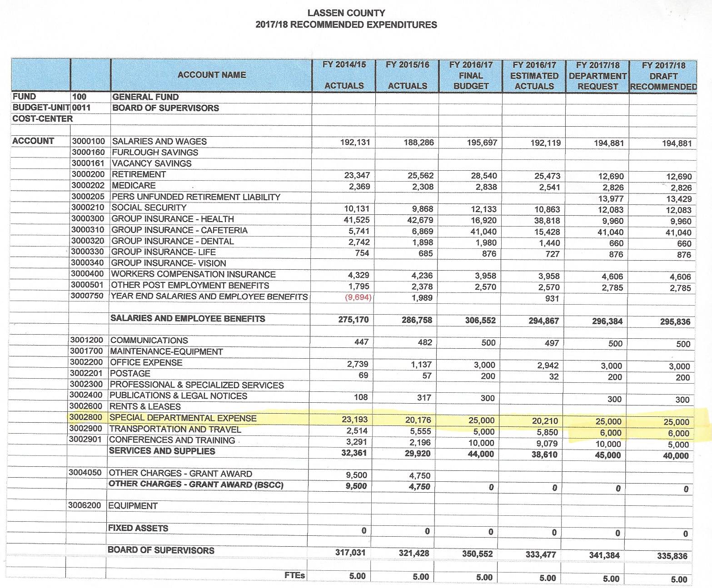Click the 'FY 2016/17 FINAL BUDGET' header
The height and width of the screenshot is (588, 712).
(x=471, y=75)
